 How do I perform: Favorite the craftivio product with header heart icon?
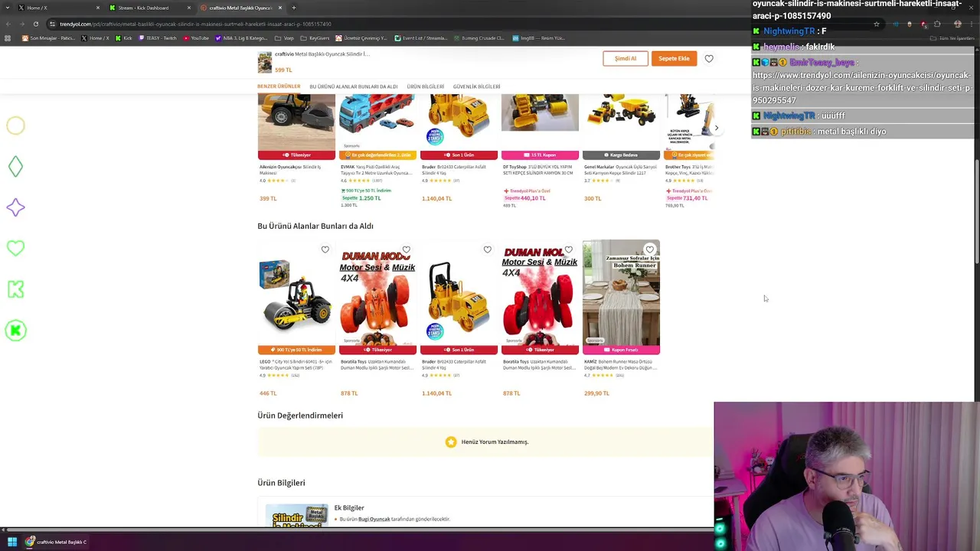click(709, 59)
